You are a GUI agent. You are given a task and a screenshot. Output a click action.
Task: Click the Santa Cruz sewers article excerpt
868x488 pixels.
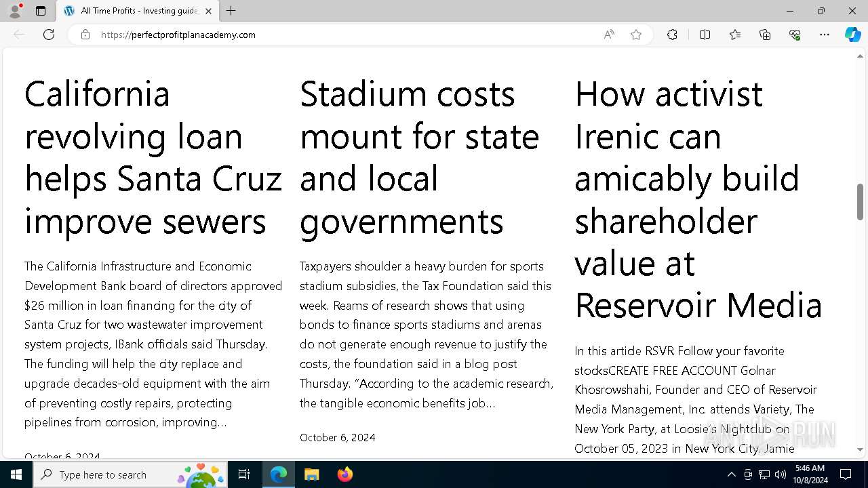point(153,344)
